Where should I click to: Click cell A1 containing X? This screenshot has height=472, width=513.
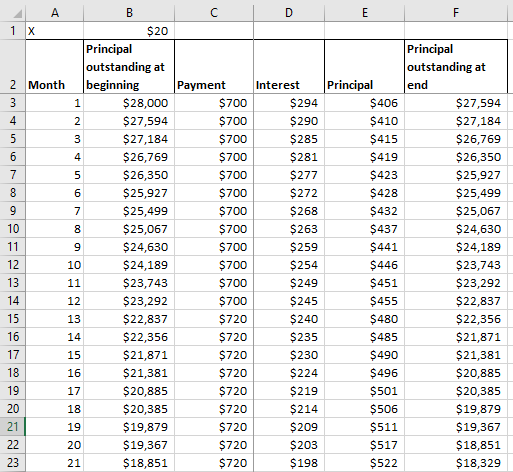pyautogui.click(x=55, y=31)
